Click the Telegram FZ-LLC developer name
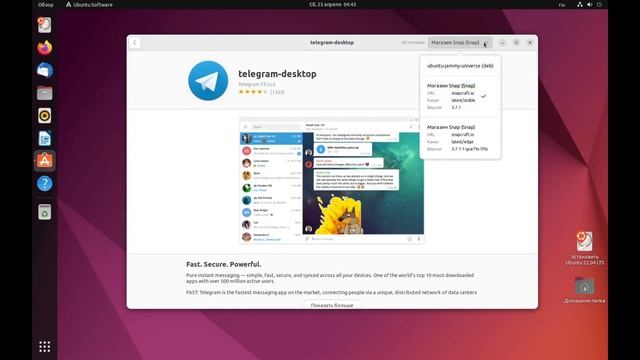Image resolution: width=640 pixels, height=360 pixels. pyautogui.click(x=257, y=84)
